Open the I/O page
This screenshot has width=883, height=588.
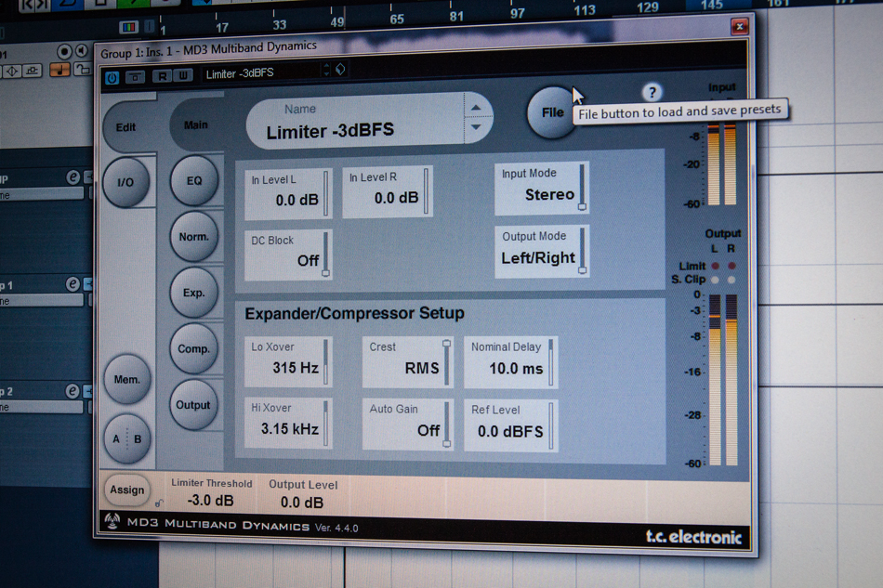[x=125, y=182]
